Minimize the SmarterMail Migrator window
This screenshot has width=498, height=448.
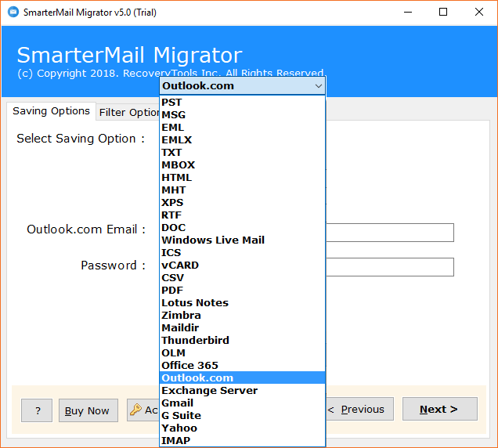point(408,12)
